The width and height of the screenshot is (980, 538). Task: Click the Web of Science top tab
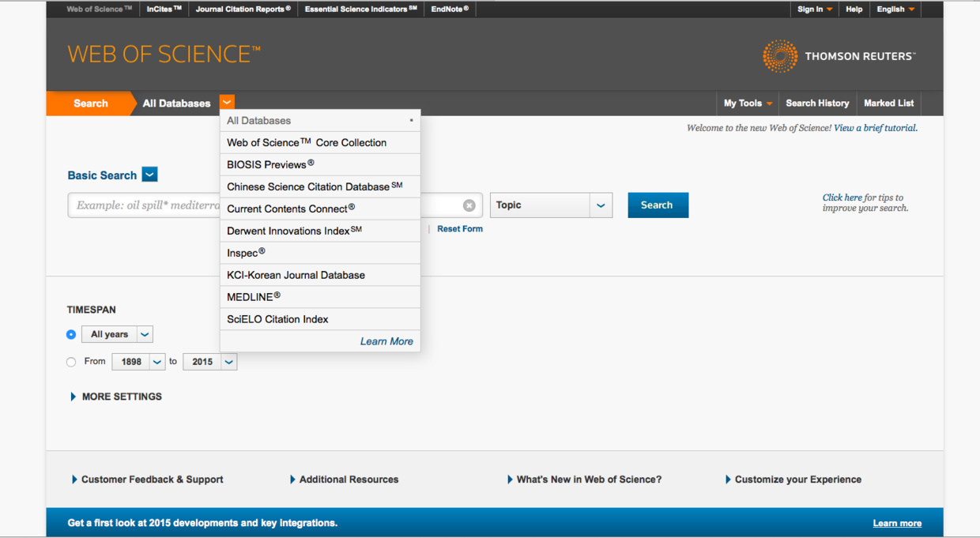(x=100, y=9)
